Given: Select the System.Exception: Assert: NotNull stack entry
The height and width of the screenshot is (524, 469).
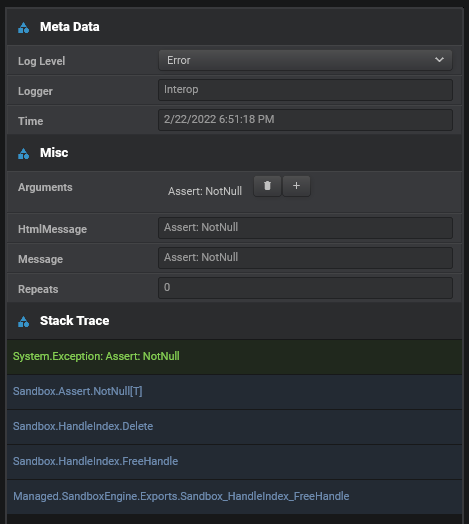Looking at the screenshot, I should pyautogui.click(x=234, y=357).
